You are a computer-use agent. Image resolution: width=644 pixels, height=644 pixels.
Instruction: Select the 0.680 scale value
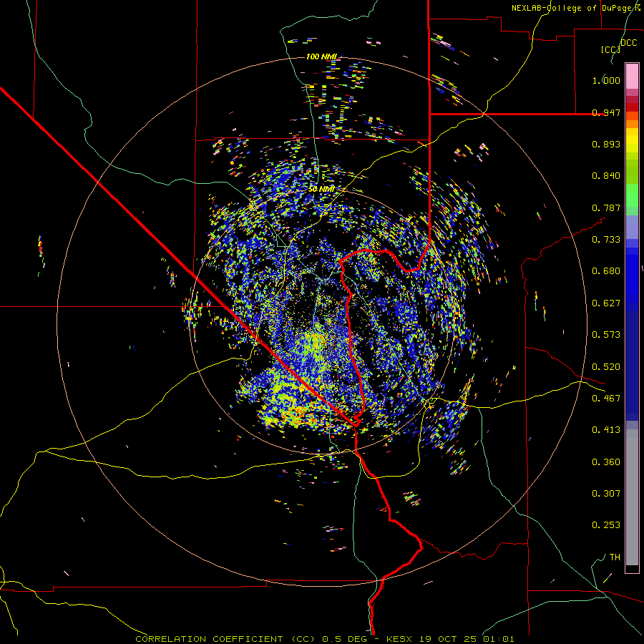(x=606, y=271)
